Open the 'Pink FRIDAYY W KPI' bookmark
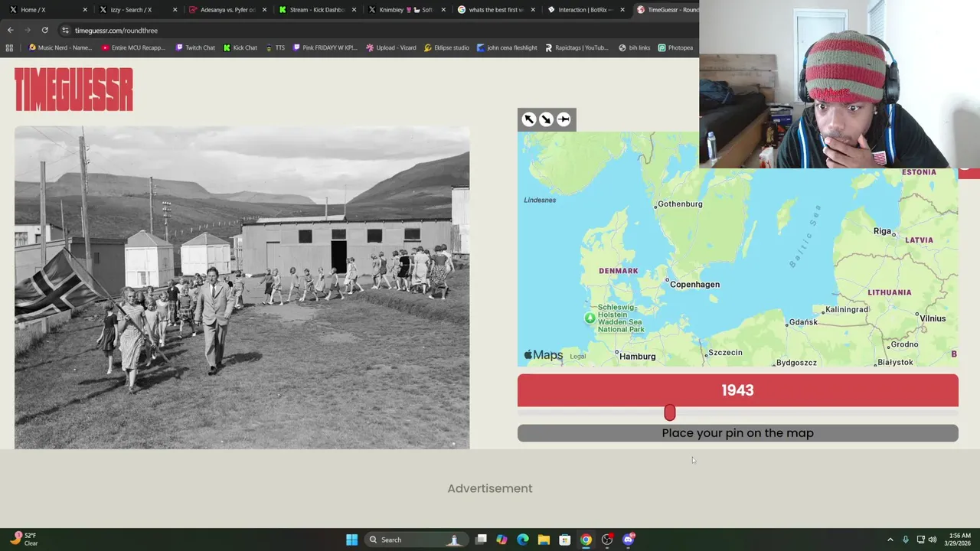 [325, 47]
